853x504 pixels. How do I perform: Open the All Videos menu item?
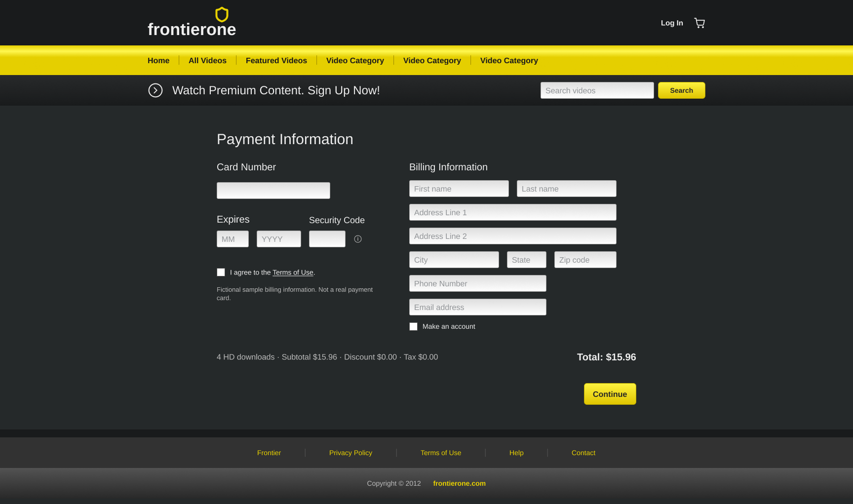pyautogui.click(x=207, y=60)
